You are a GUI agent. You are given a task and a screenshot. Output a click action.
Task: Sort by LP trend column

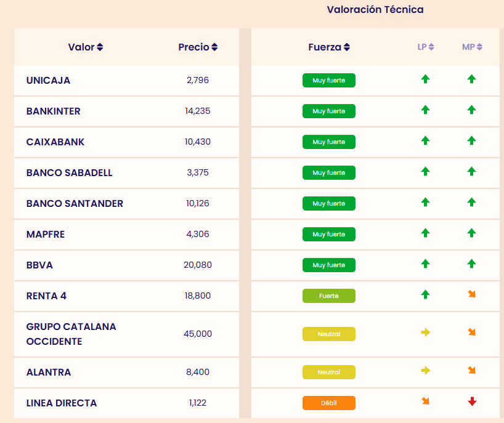[x=426, y=47]
